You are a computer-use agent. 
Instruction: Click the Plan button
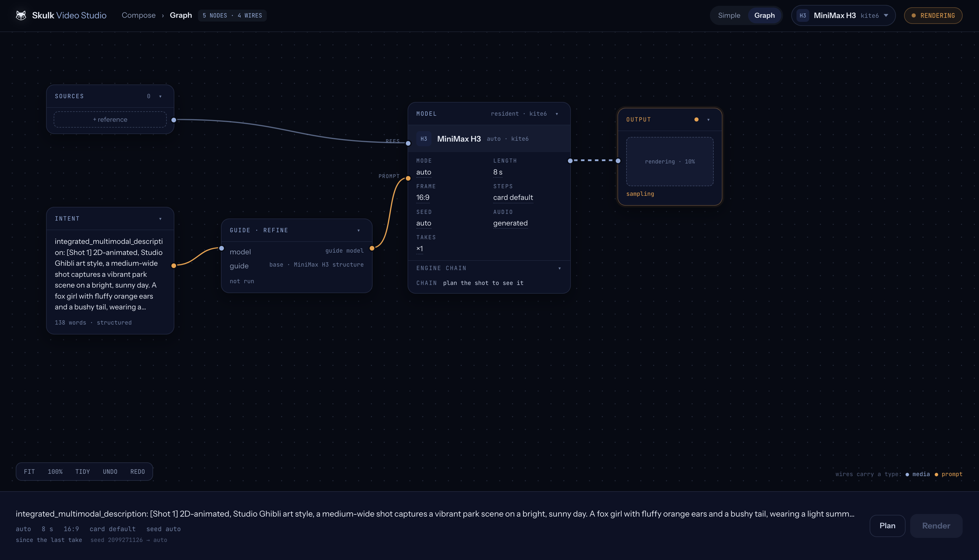[887, 526]
